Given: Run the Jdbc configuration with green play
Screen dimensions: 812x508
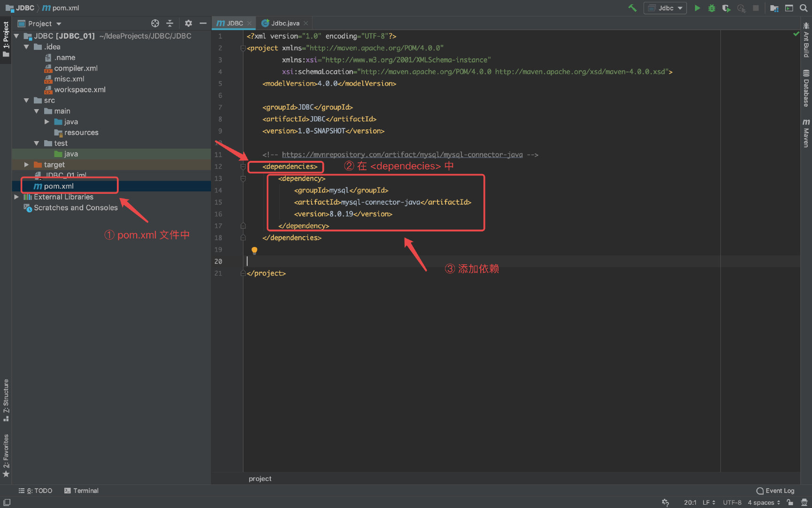Looking at the screenshot, I should pyautogui.click(x=697, y=8).
